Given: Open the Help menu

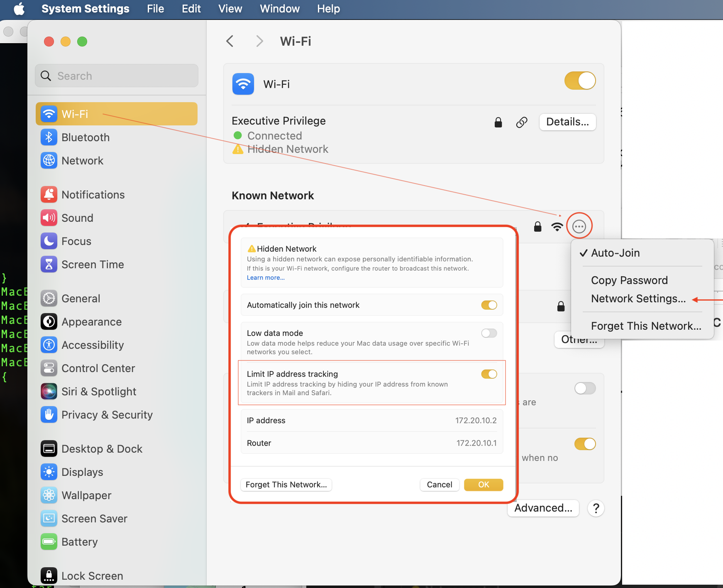Looking at the screenshot, I should point(329,9).
